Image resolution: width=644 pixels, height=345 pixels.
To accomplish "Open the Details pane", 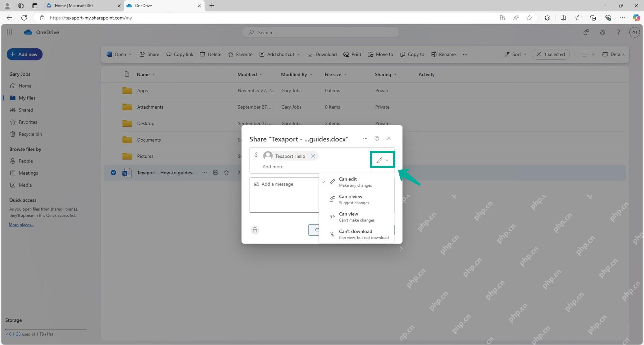I will click(613, 54).
